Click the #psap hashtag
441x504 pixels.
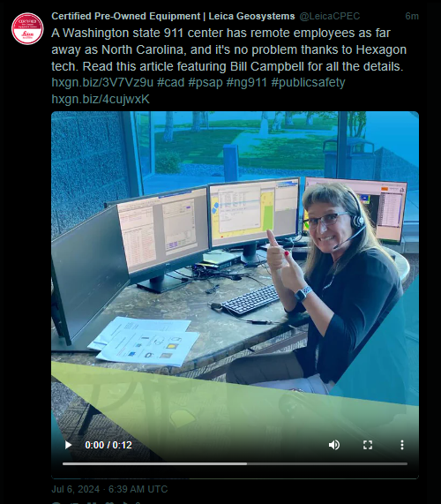click(x=206, y=83)
